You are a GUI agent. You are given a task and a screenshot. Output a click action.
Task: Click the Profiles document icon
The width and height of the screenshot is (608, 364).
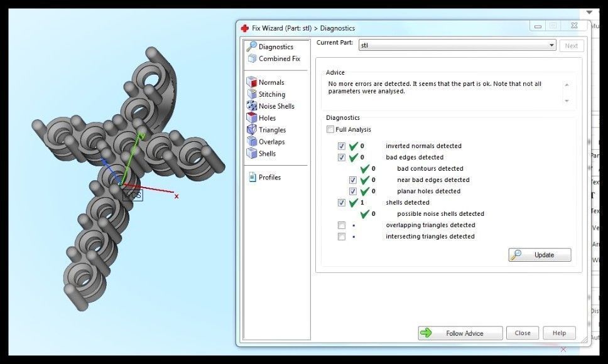pyautogui.click(x=252, y=178)
